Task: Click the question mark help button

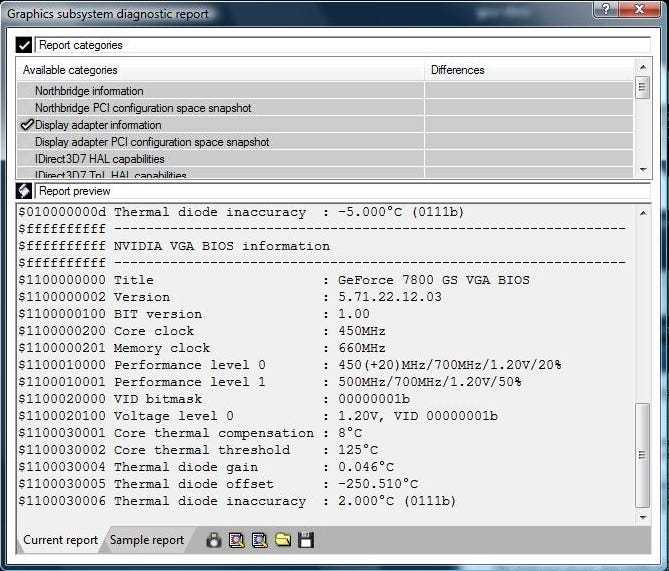Action: (606, 9)
